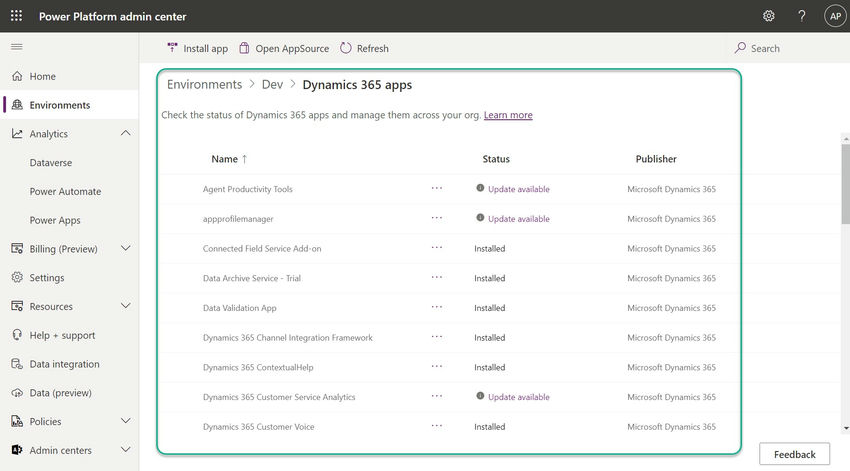Click the Home house icon
This screenshot has width=850, height=471.
tap(17, 76)
